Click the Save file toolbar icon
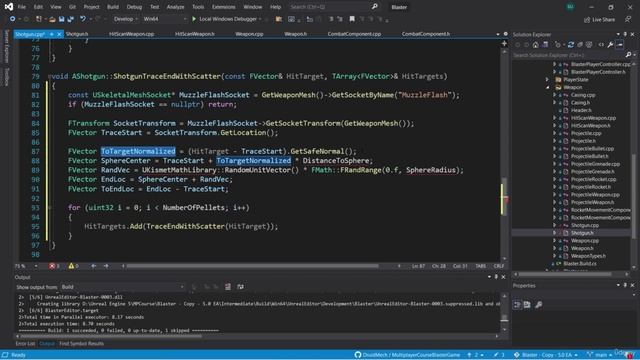Image resolution: width=640 pixels, height=360 pixels. pos(62,19)
